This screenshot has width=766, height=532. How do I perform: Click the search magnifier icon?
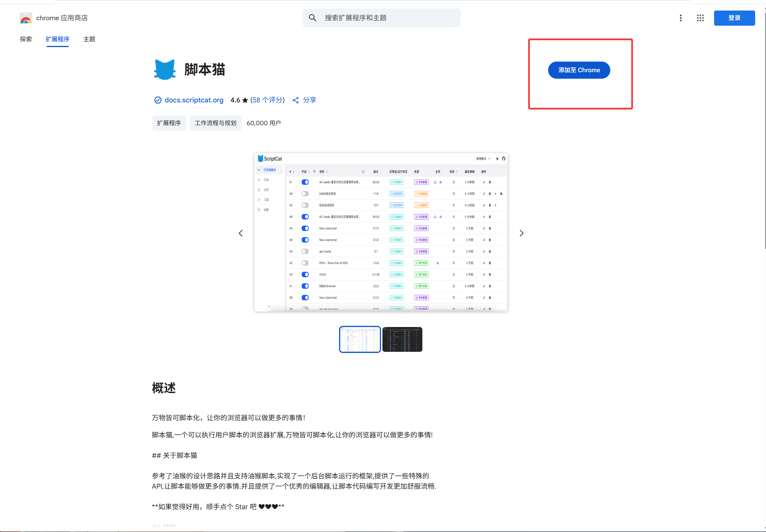point(312,18)
